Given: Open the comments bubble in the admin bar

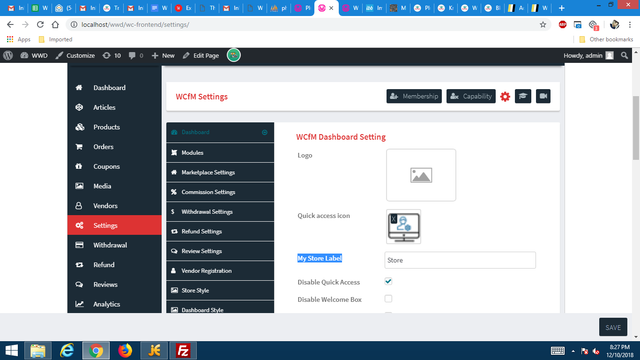Looking at the screenshot, I should (x=136, y=56).
